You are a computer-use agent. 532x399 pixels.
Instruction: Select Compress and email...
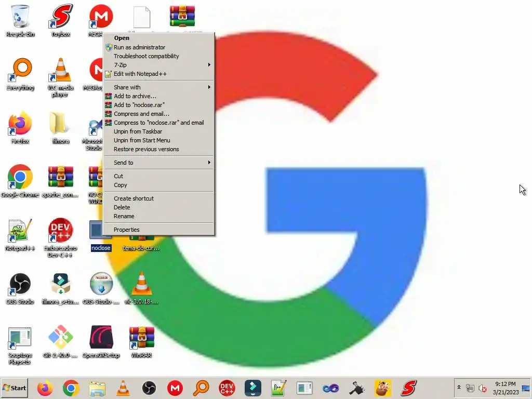(x=159, y=114)
